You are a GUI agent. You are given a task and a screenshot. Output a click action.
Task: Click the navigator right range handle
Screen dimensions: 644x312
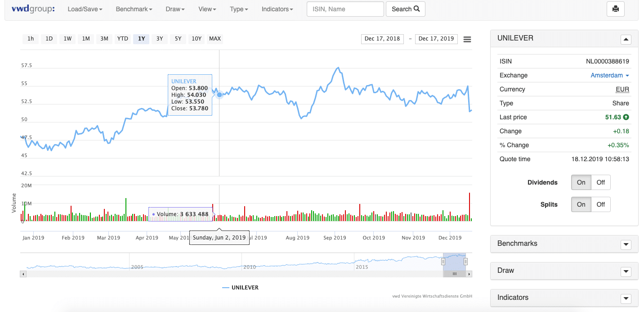465,262
